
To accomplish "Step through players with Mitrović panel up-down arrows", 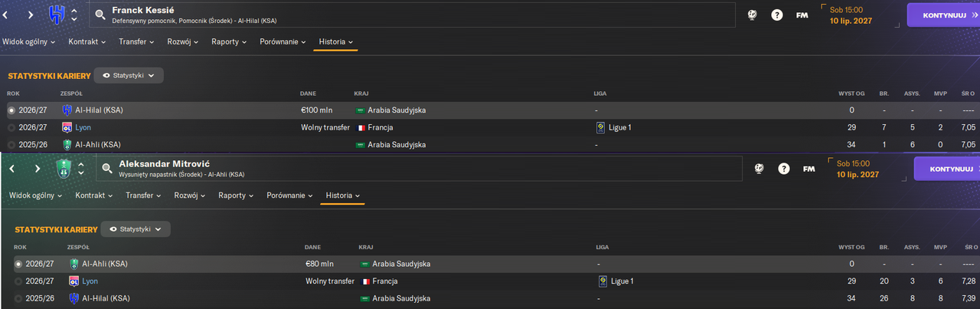I will pos(80,169).
